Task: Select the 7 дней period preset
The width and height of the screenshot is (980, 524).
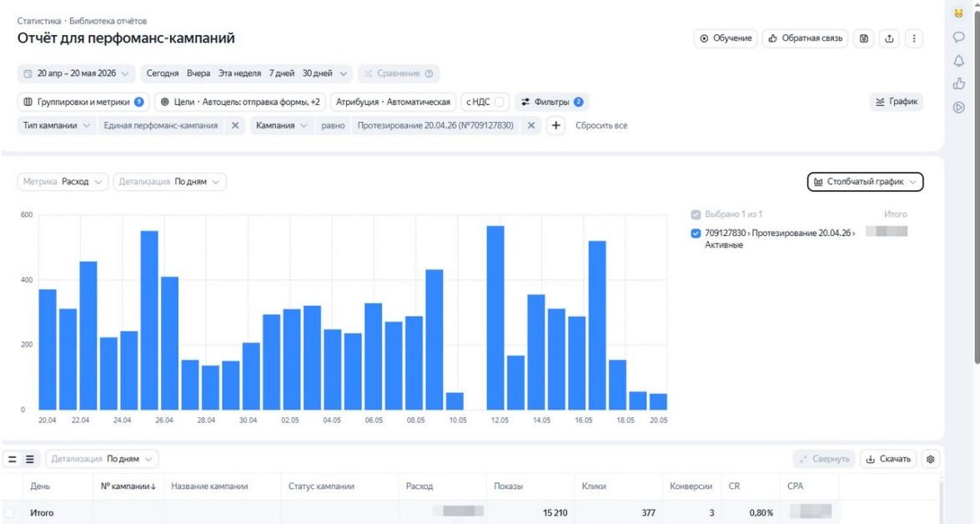Action: click(282, 73)
